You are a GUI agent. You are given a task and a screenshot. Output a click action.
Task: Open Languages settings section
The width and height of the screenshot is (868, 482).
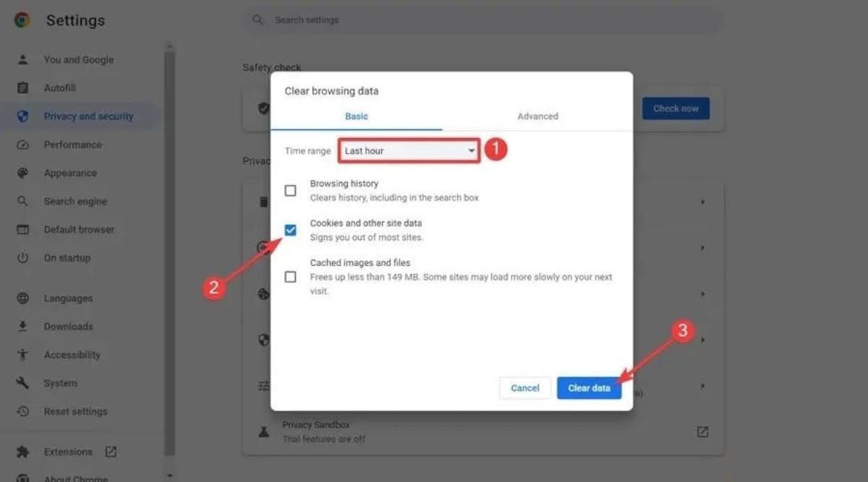coord(69,298)
